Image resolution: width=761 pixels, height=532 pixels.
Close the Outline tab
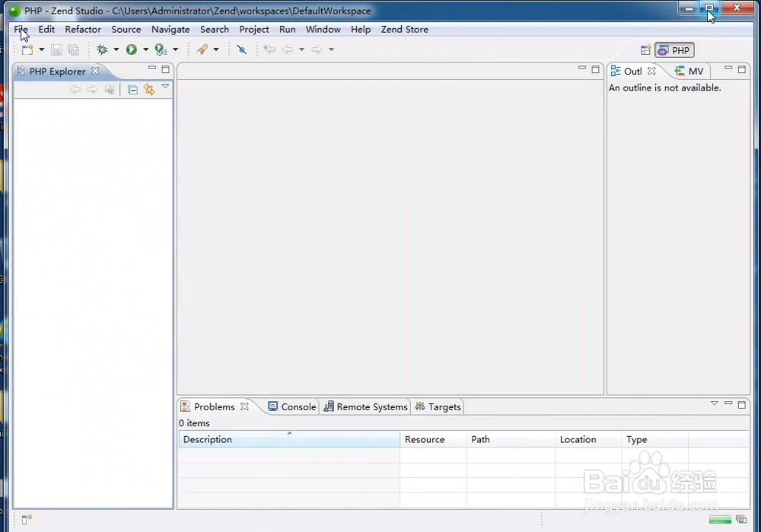(x=651, y=71)
